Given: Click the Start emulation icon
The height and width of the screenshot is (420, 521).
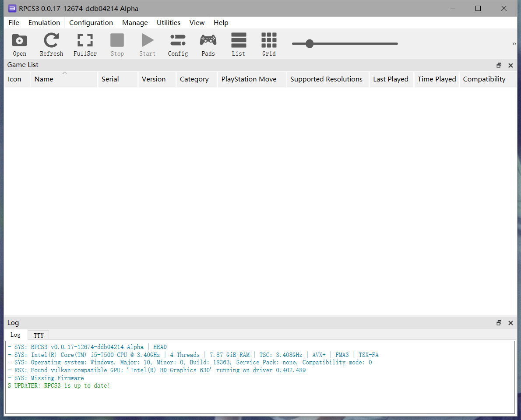Looking at the screenshot, I should [x=147, y=45].
